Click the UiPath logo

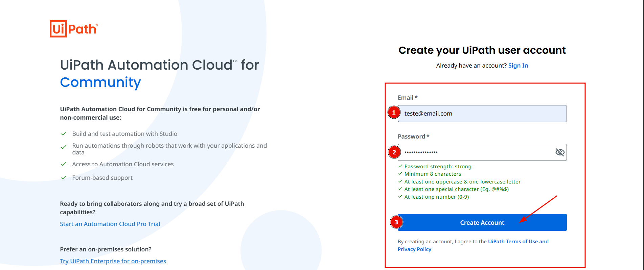point(74,29)
